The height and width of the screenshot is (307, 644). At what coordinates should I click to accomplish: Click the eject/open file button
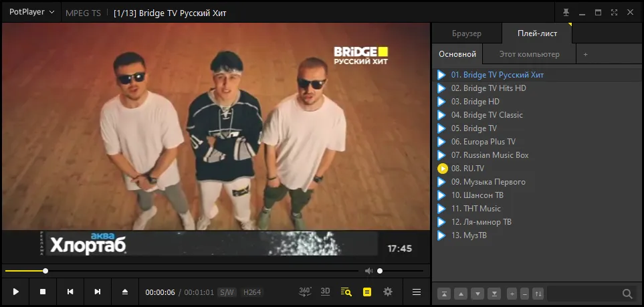click(x=125, y=292)
